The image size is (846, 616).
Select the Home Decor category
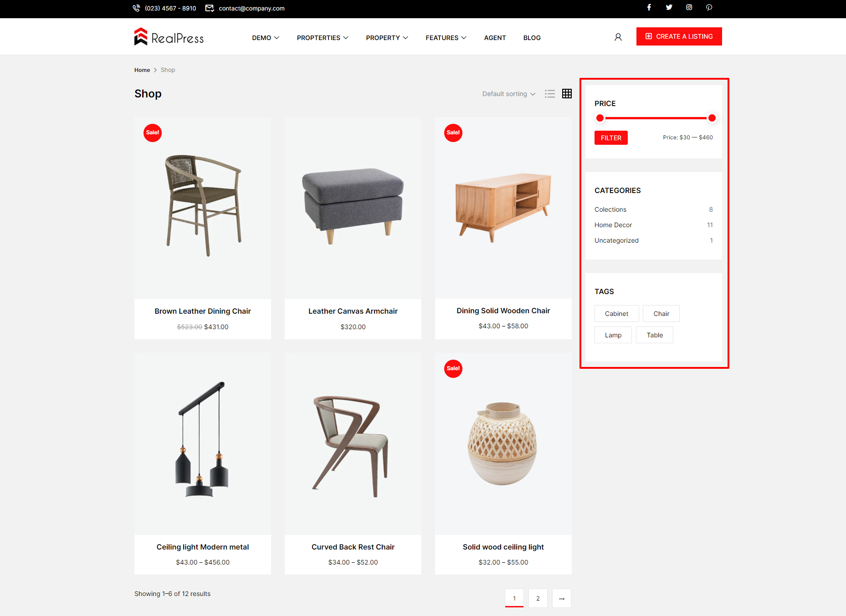(x=613, y=225)
